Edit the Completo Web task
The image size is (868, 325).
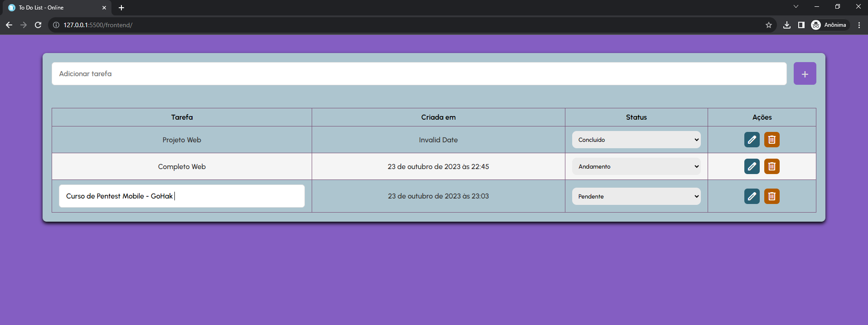point(752,166)
